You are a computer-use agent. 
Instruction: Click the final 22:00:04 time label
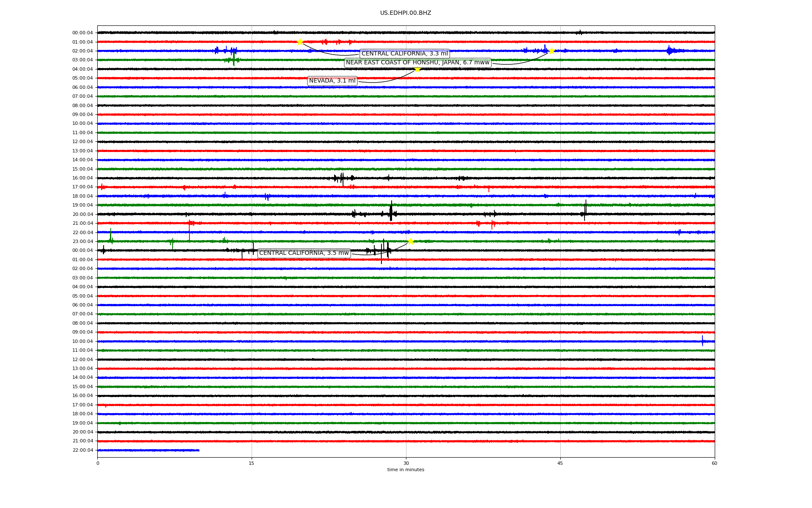[x=82, y=450]
